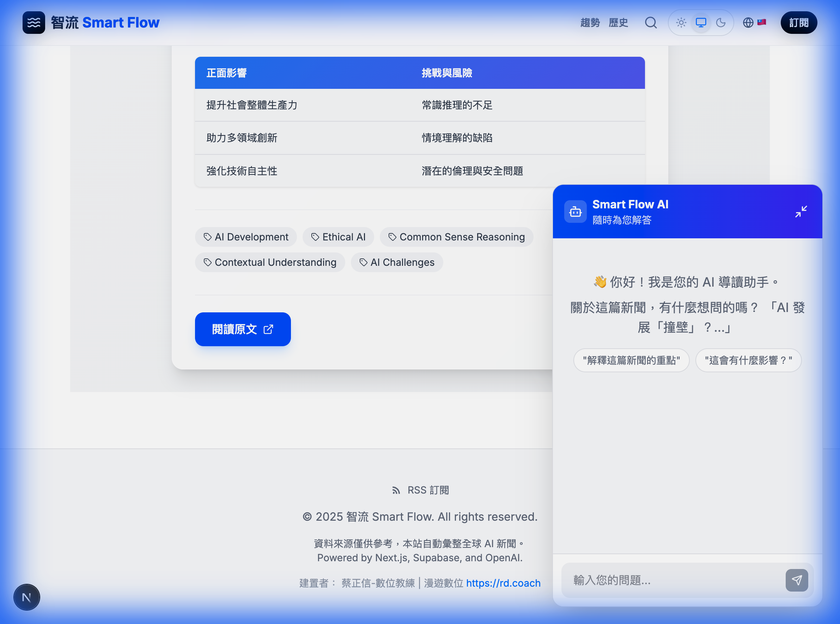Switch to light theme sun toggle
This screenshot has height=624, width=840.
681,23
